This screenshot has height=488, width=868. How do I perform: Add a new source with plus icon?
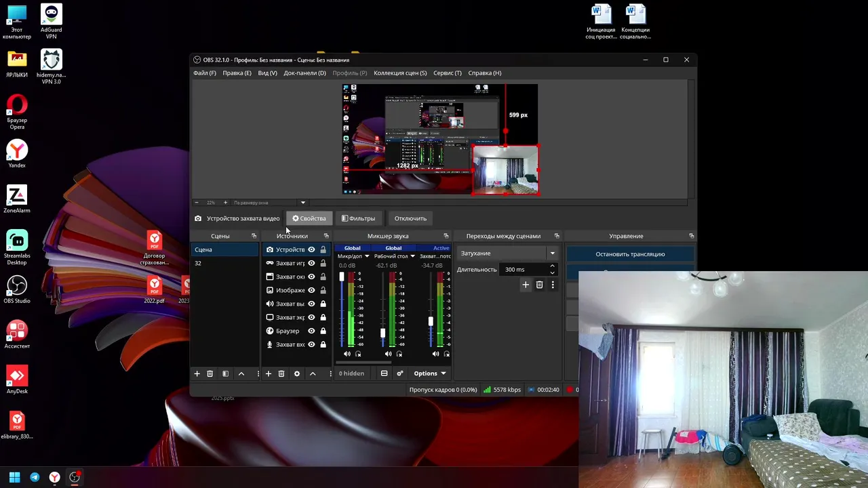(269, 373)
